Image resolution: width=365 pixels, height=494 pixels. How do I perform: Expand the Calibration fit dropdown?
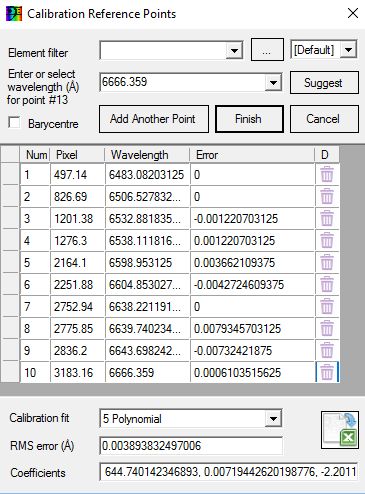click(x=273, y=419)
